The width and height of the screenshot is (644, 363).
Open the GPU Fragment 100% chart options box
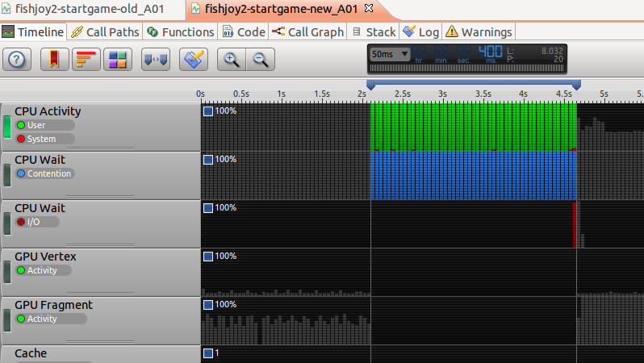tap(208, 304)
